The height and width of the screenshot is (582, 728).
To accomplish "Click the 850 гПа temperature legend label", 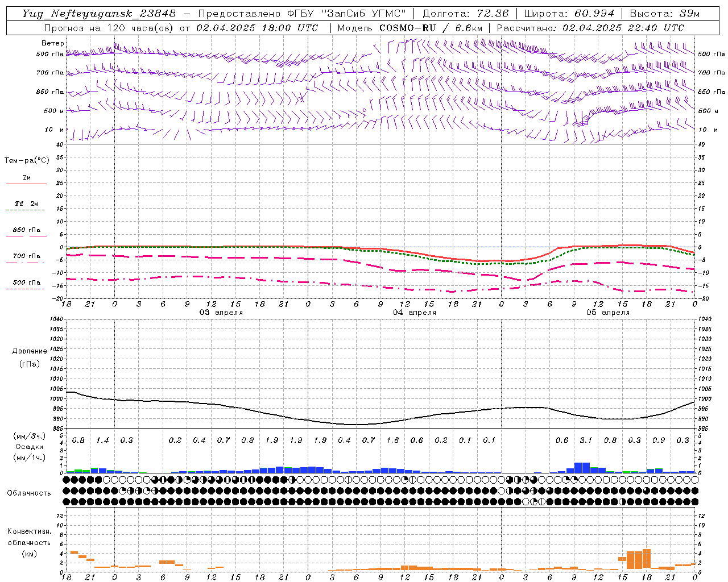I will (x=27, y=230).
